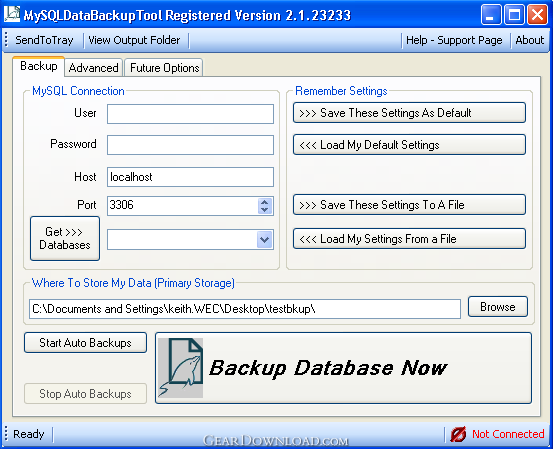This screenshot has height=449, width=553.
Task: Save These Settings As Default
Action: tap(409, 113)
